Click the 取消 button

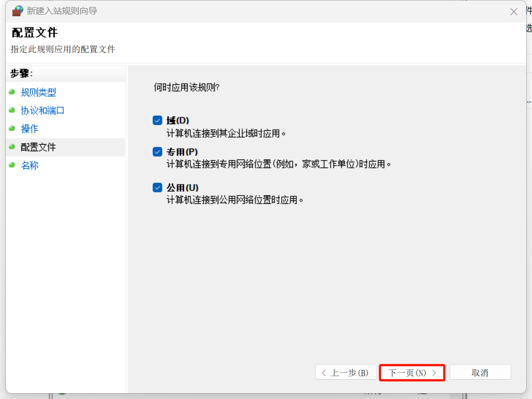tap(480, 373)
